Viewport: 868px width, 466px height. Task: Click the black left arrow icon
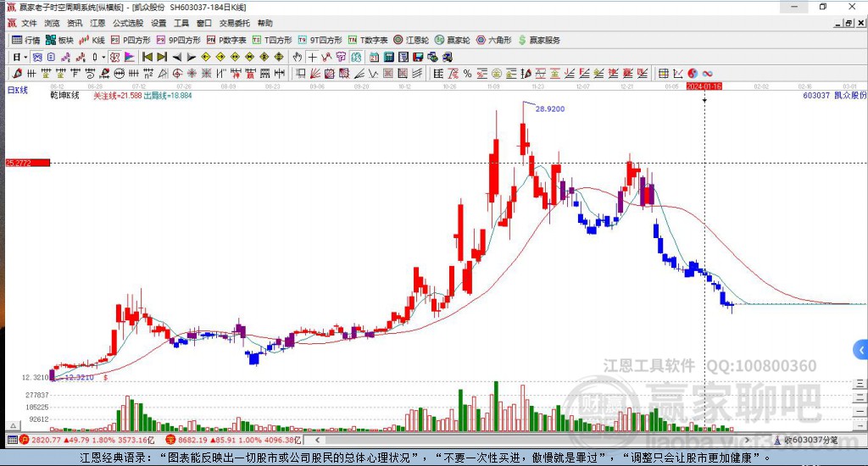[176, 57]
